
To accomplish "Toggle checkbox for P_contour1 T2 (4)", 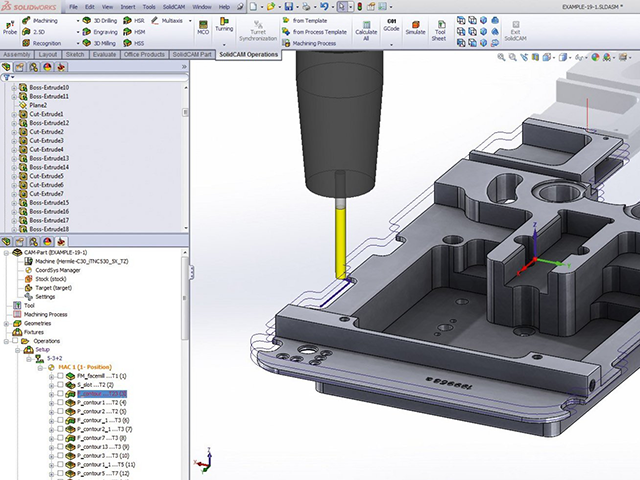I will point(60,402).
